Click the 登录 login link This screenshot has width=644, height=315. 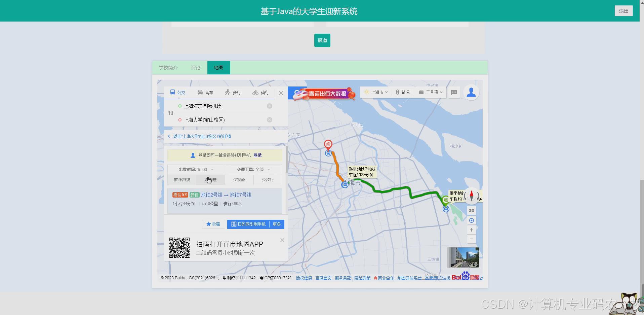tap(257, 155)
